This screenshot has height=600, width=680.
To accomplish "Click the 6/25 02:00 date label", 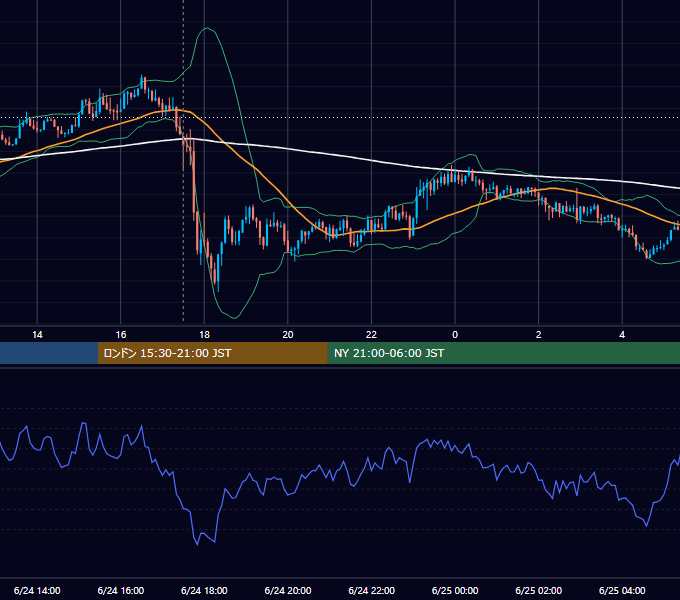I will click(x=539, y=590).
